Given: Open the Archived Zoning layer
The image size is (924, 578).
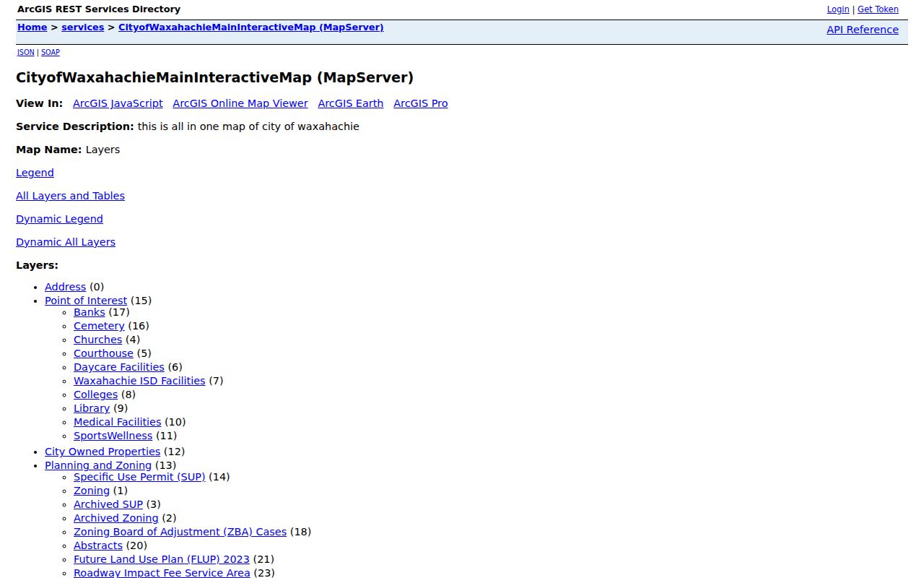Looking at the screenshot, I should tap(116, 518).
